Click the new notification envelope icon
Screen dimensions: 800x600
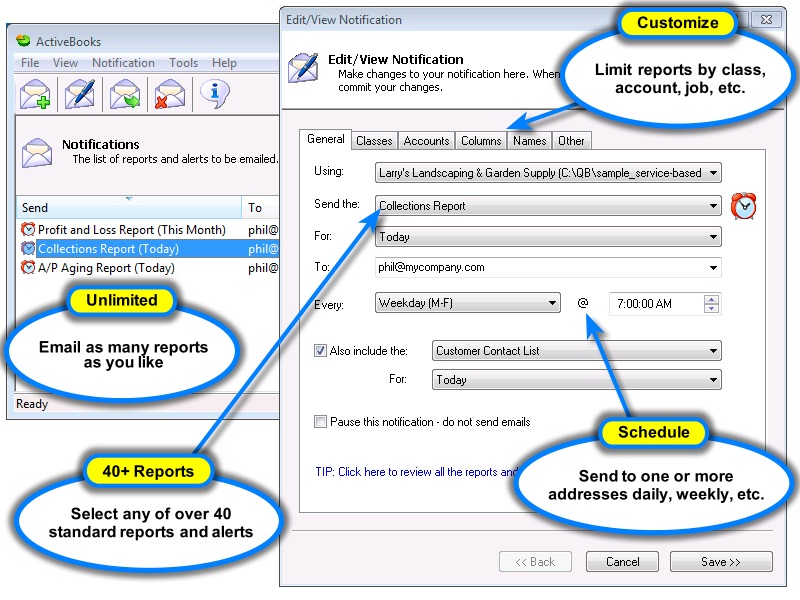pyautogui.click(x=35, y=94)
